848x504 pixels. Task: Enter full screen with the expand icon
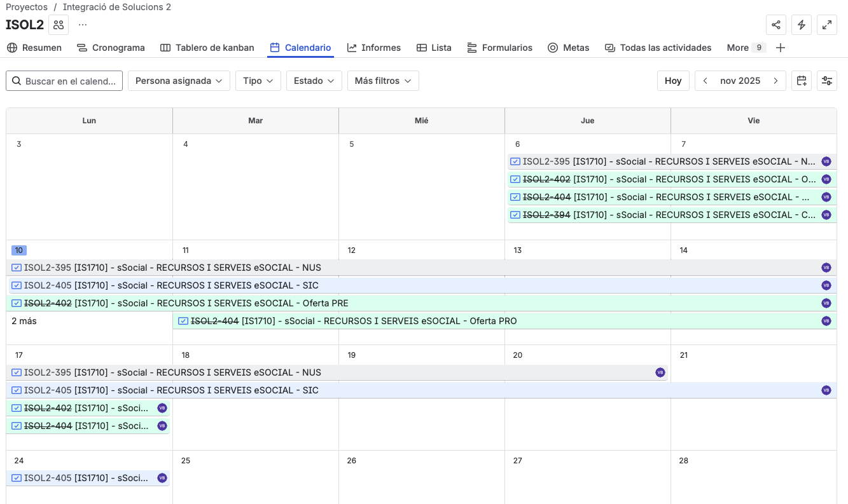[x=826, y=25]
